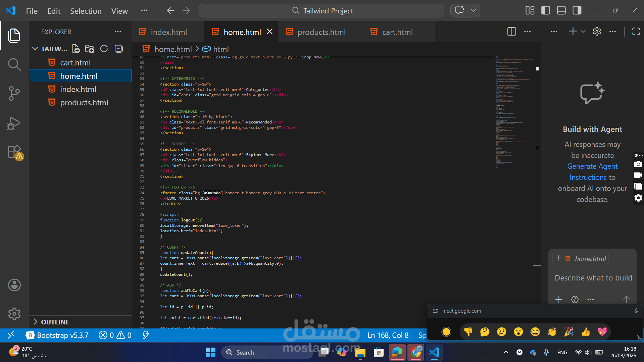This screenshot has height=362, width=644.
Task: Click the Ln 168, Col 8 indicator
Action: coord(388,335)
